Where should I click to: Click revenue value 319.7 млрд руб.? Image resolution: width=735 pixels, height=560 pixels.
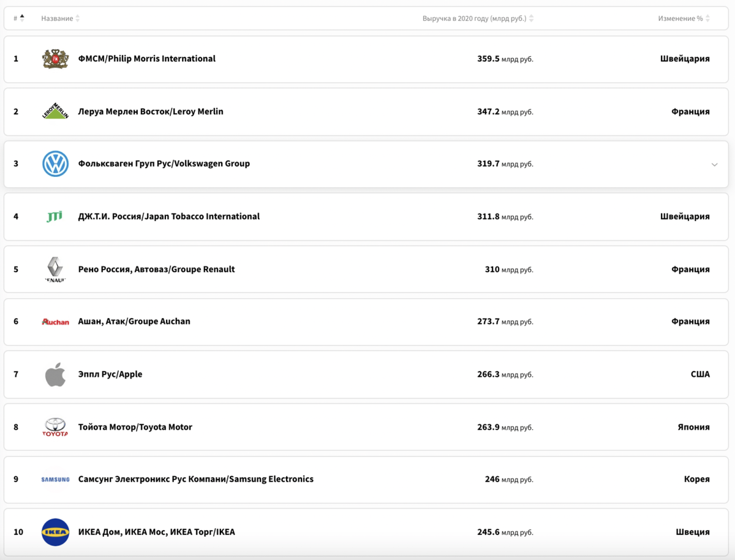pyautogui.click(x=505, y=163)
